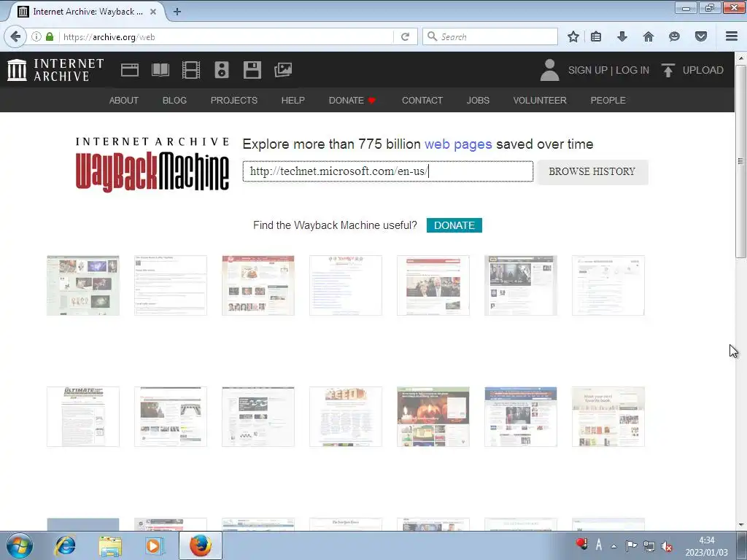747x560 pixels.
Task: Click the BROWSE HISTORY button
Action: (x=592, y=171)
